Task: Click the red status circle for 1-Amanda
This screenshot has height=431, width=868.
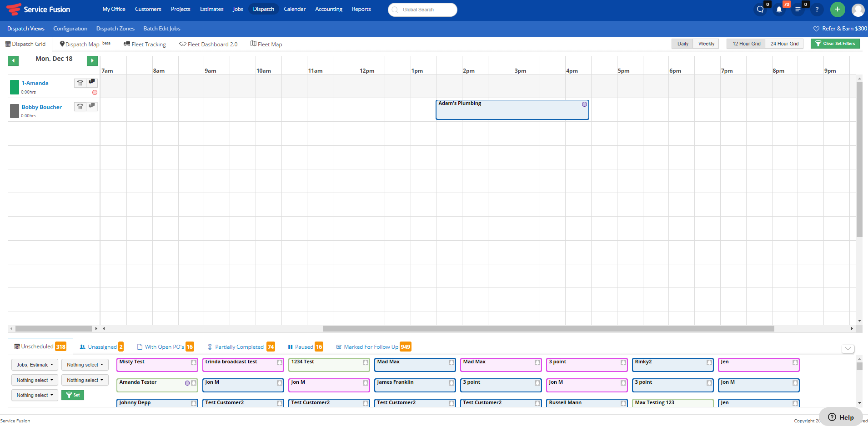Action: point(95,92)
